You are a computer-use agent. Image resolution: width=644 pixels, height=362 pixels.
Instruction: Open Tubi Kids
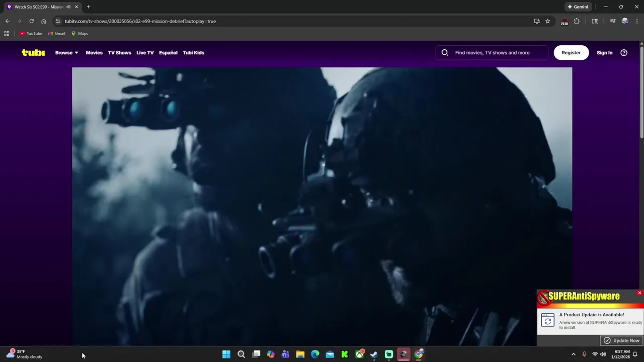193,53
